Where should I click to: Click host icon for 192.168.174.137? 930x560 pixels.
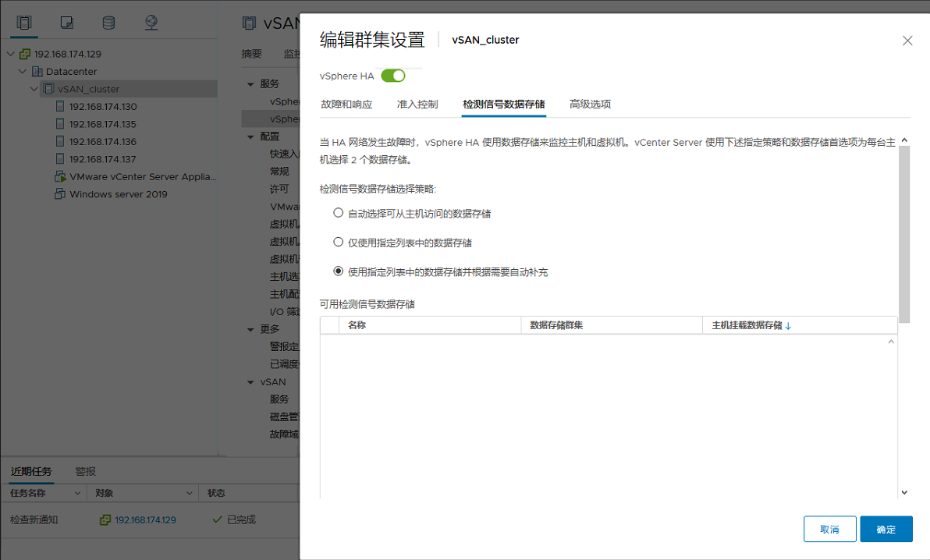60,159
